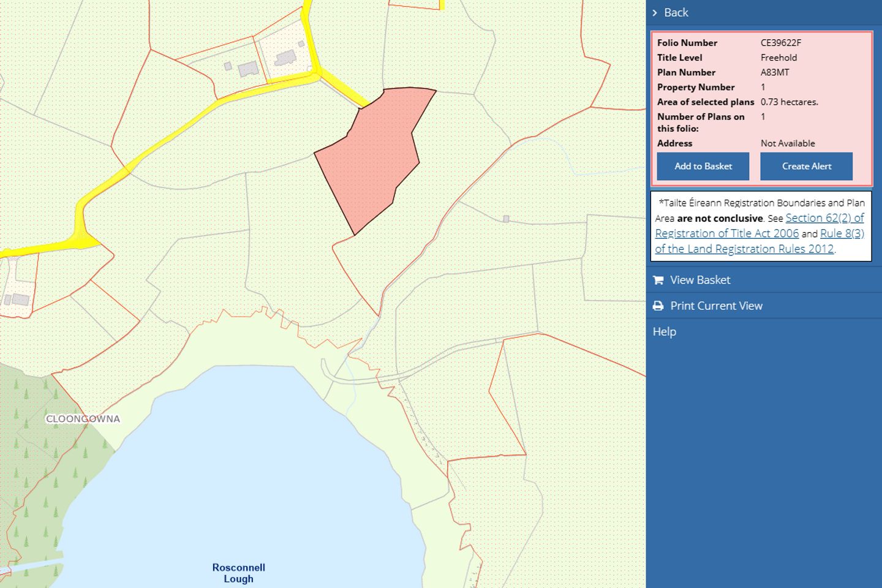Click the Back chevron arrow icon

pos(655,13)
